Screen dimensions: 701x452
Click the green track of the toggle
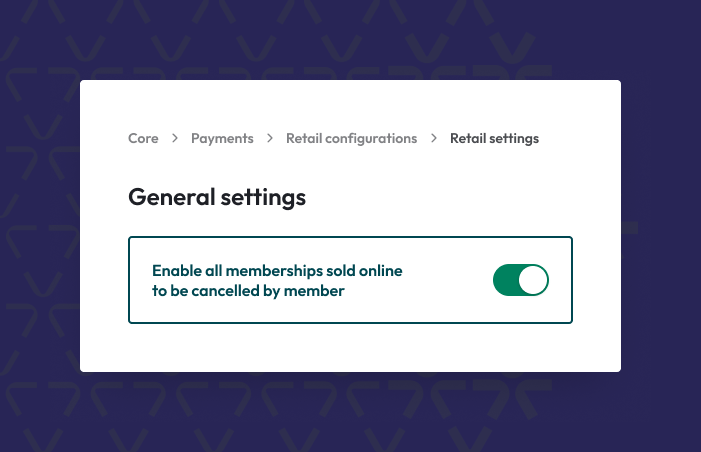pyautogui.click(x=507, y=280)
